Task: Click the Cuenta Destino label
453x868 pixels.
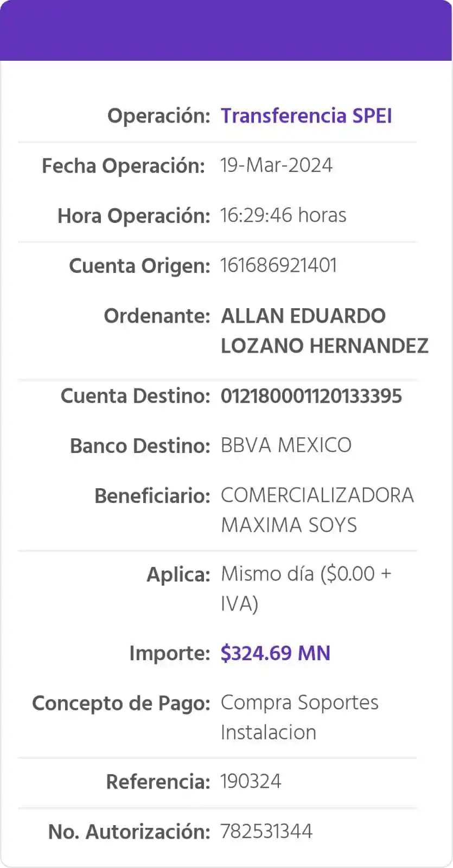Action: pyautogui.click(x=135, y=396)
